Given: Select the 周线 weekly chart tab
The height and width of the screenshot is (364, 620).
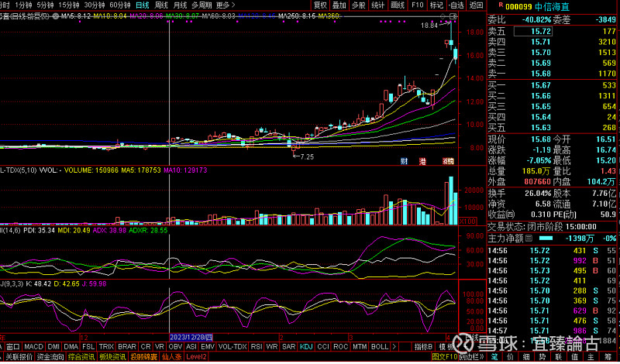Looking at the screenshot, I should click(x=161, y=5).
